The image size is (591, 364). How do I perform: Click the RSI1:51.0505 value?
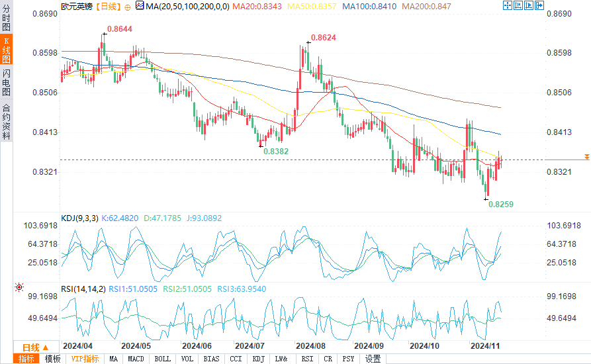click(133, 289)
